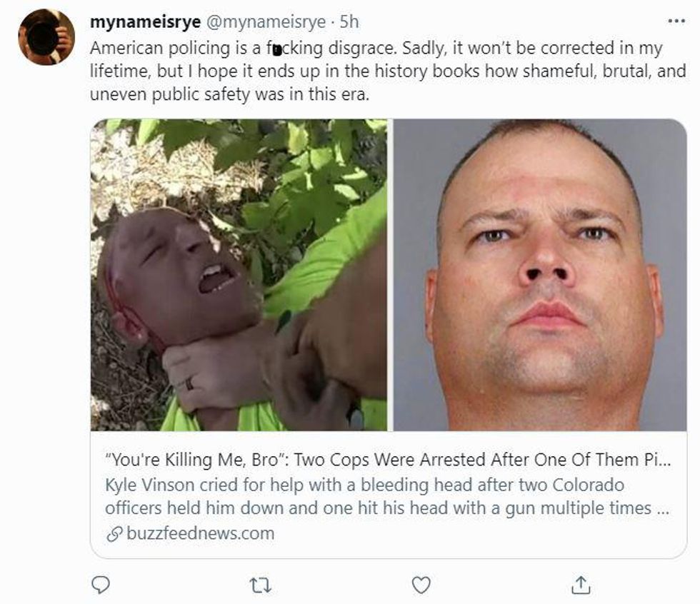Viewport: 700px width, 604px height.
Task: Open the bold mynameisrye display name
Action: click(146, 22)
